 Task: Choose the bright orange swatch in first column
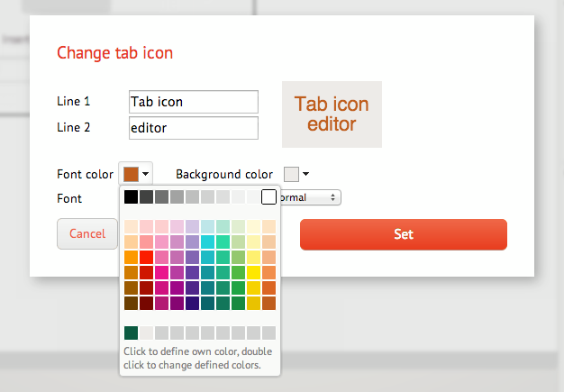131,257
